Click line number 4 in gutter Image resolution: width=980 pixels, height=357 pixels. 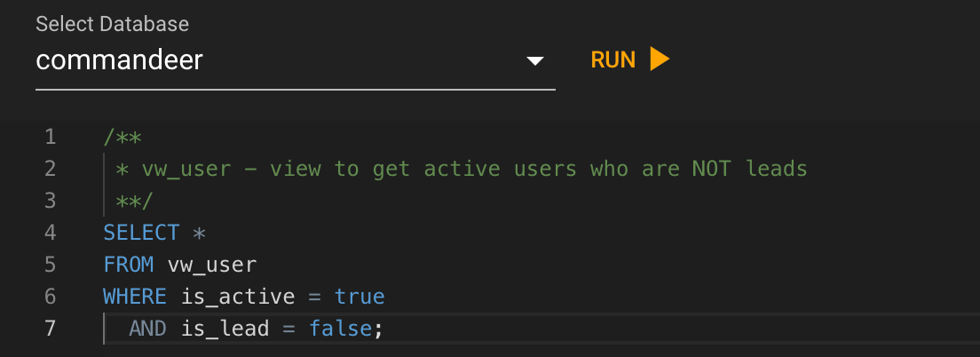50,233
